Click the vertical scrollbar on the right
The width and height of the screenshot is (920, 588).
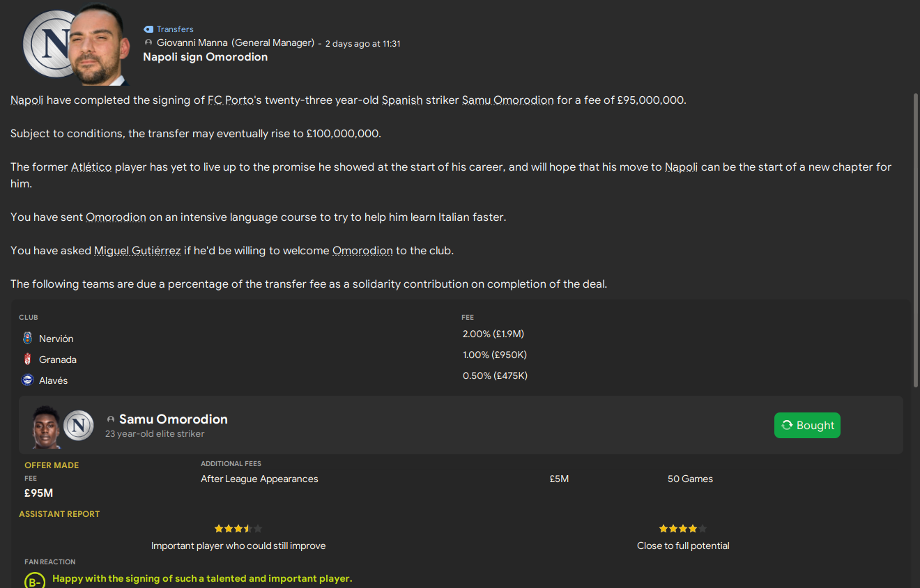915,240
